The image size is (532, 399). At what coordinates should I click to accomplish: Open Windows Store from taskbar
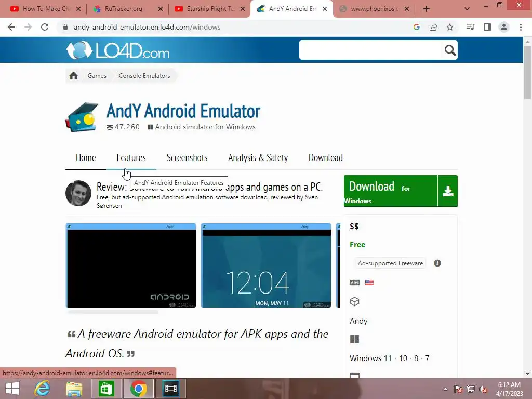click(x=106, y=389)
